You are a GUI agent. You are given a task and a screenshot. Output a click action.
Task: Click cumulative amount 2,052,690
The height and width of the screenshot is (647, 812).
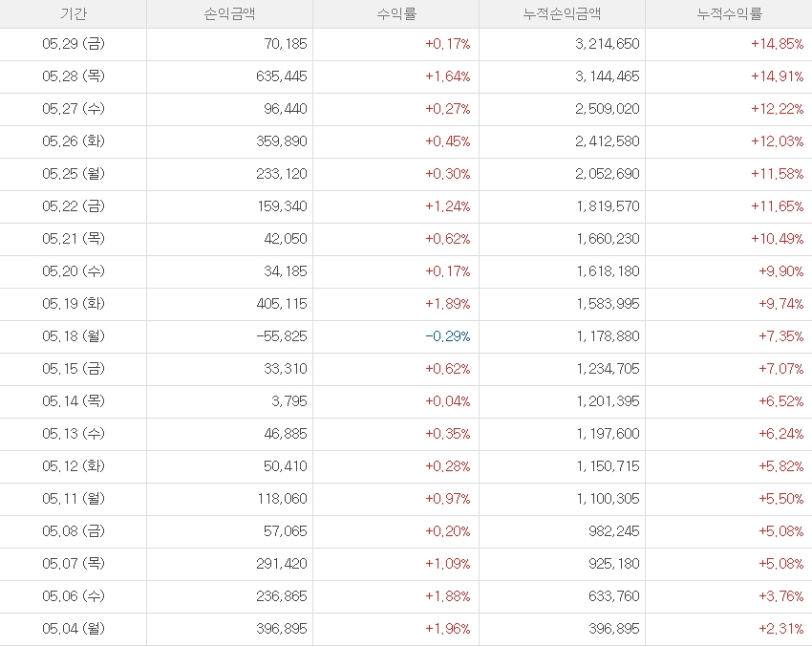coord(608,174)
